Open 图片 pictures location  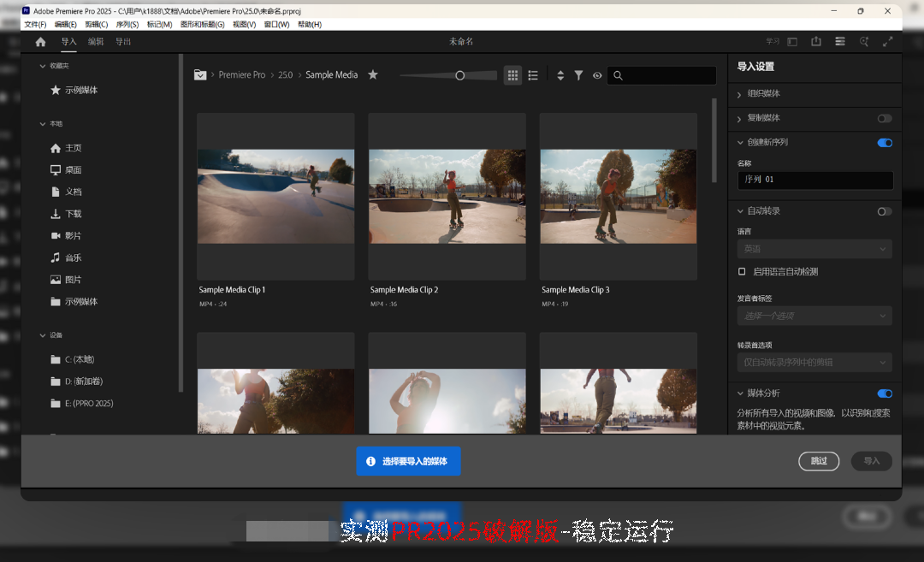pos(66,279)
